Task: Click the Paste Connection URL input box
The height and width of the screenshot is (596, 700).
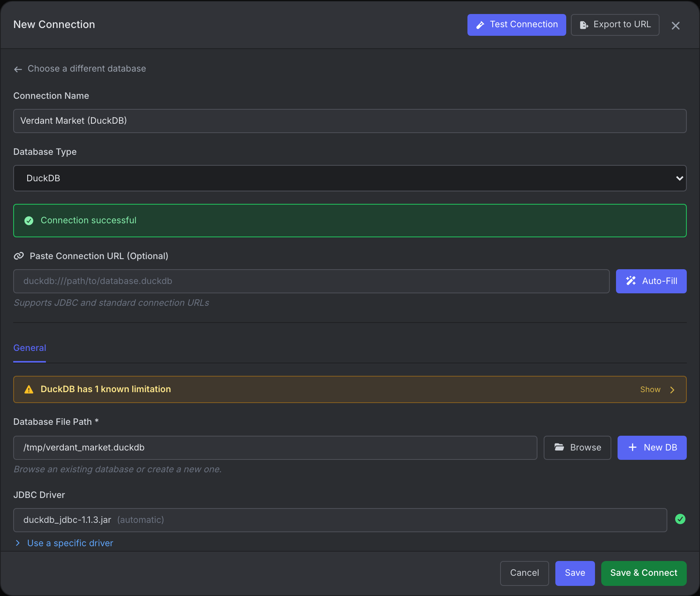Action: point(311,281)
